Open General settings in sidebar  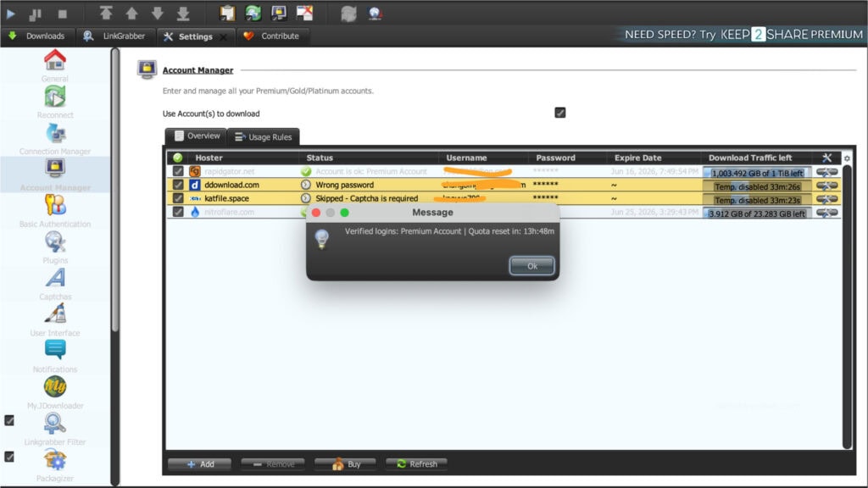tap(55, 66)
